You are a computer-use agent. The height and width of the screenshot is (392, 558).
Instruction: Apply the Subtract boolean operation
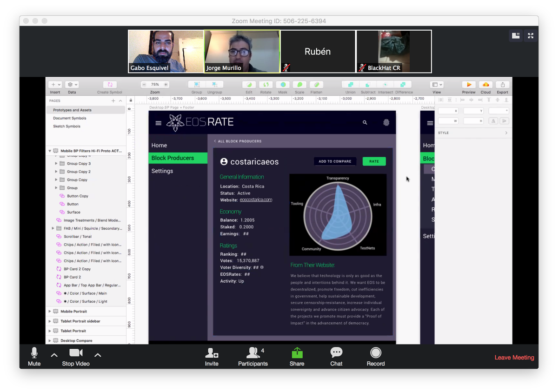tap(368, 85)
